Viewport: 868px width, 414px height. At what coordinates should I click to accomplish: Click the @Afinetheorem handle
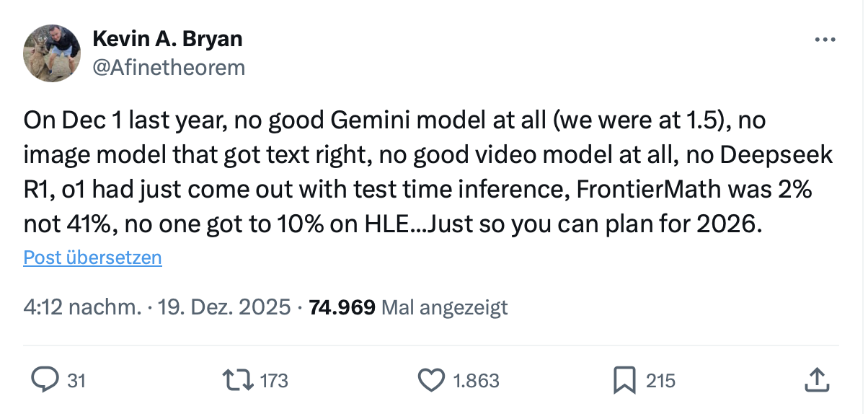click(169, 68)
